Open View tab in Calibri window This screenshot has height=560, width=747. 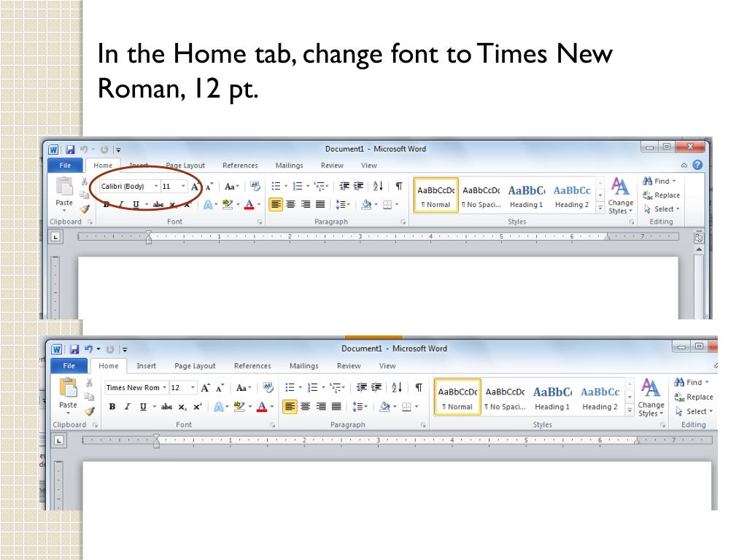[x=368, y=166]
